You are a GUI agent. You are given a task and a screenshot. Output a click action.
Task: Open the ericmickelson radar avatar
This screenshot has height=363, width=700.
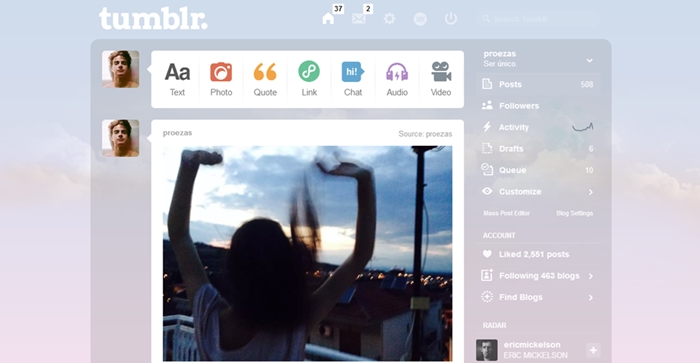[487, 350]
